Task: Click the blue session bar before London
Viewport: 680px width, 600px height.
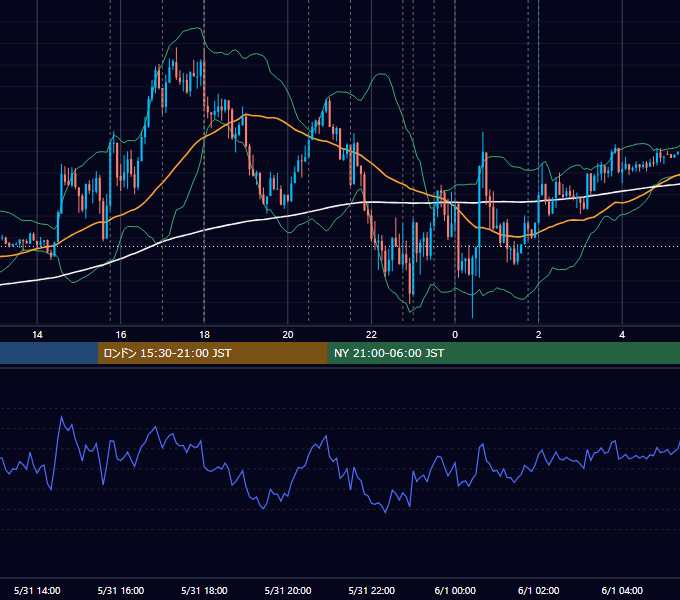Action: (49, 353)
